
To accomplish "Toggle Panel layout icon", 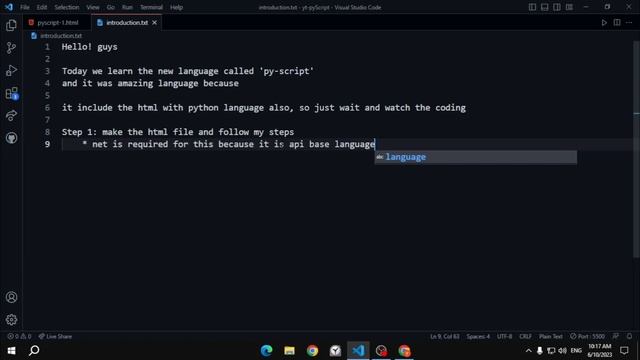I will (x=544, y=7).
